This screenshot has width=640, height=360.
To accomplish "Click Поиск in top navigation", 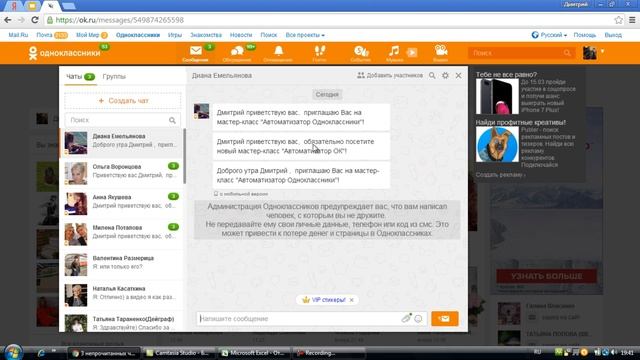I will coord(269,35).
